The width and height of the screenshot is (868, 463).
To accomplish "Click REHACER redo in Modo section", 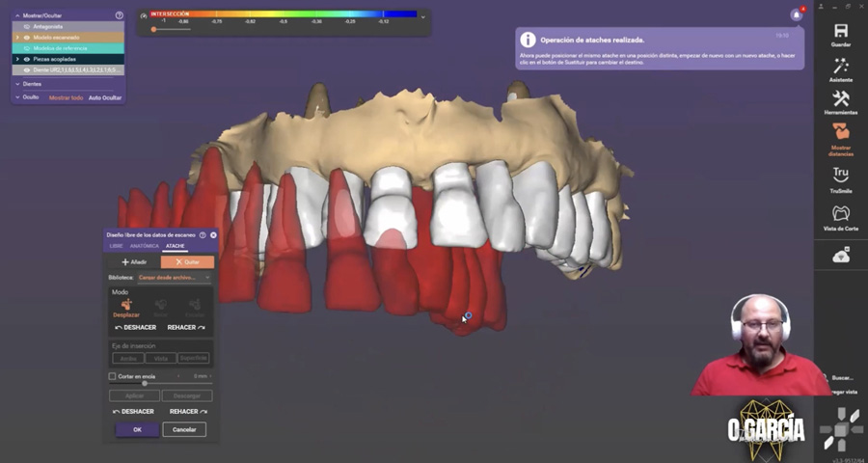I will (x=186, y=327).
